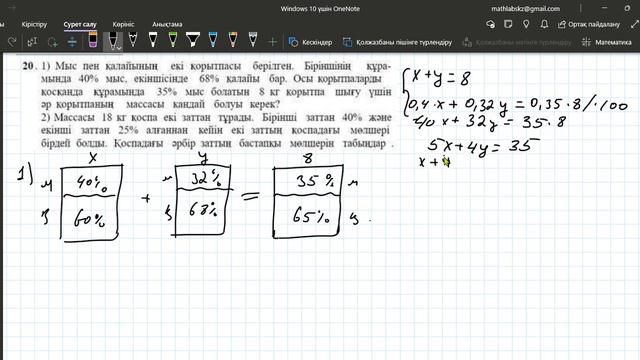Select the green pen
This screenshot has width=640, height=360.
pyautogui.click(x=173, y=40)
